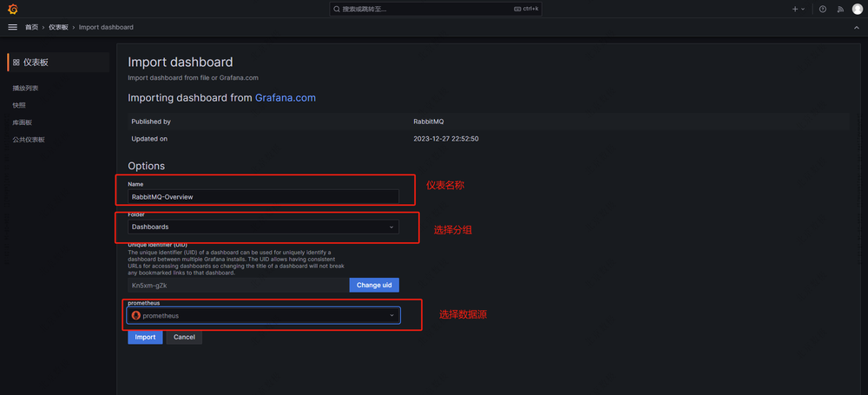
Task: Click the Name input field
Action: (264, 197)
